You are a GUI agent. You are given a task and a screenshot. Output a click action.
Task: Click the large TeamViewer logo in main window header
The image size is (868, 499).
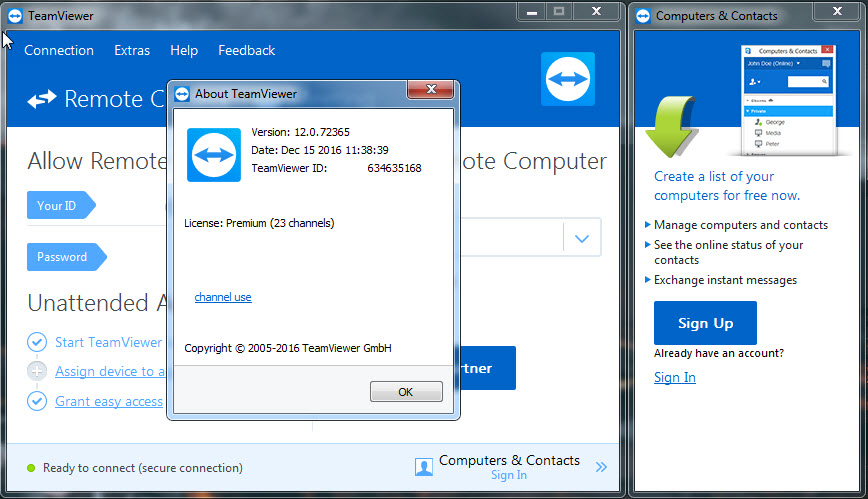[567, 79]
